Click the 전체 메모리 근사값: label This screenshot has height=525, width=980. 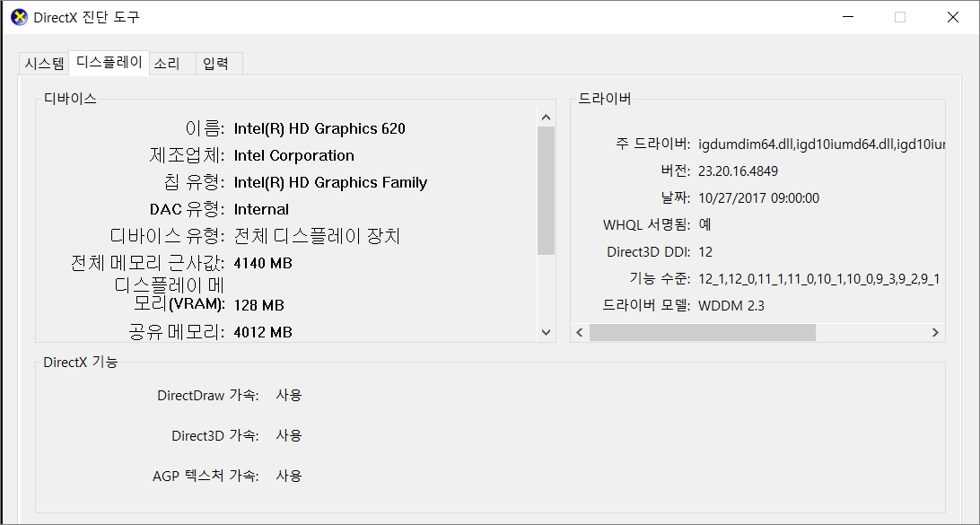[x=147, y=263]
